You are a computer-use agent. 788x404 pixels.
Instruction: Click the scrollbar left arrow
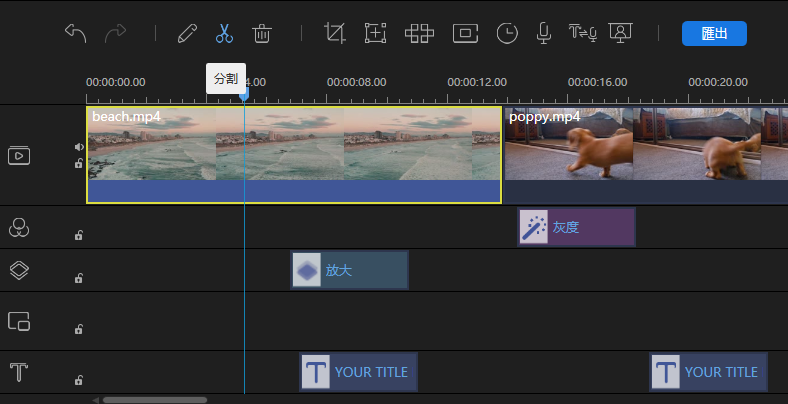pyautogui.click(x=95, y=400)
